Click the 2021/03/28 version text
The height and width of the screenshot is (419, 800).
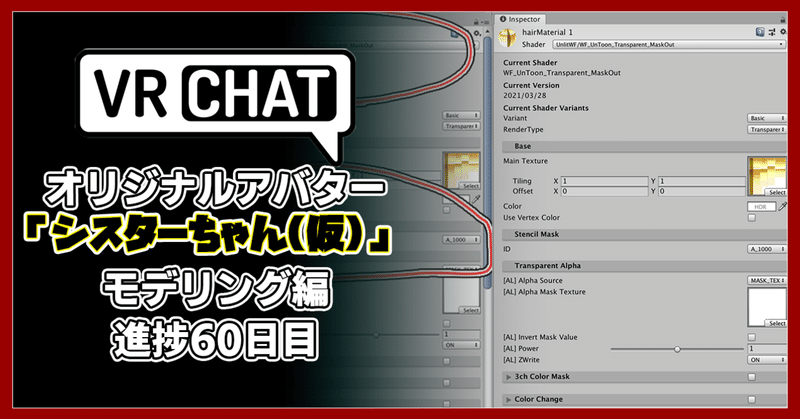pyautogui.click(x=524, y=95)
